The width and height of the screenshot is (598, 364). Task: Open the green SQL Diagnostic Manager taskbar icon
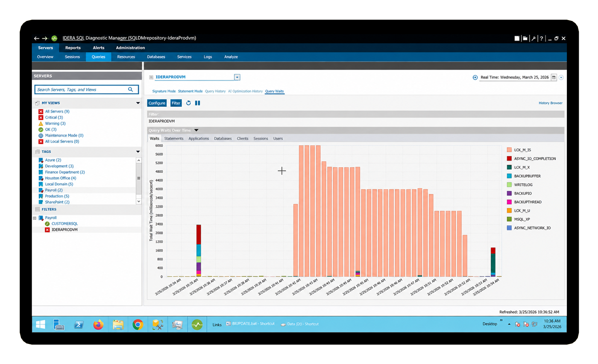[197, 325]
